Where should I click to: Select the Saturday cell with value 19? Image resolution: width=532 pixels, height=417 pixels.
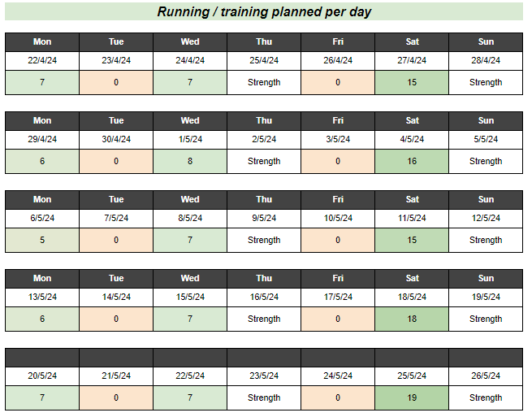[x=412, y=397]
